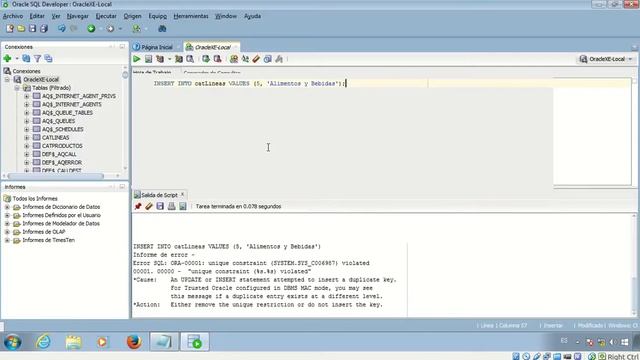Select Informes de TimesTen item
Viewport: 640px width, 360px height.
[x=49, y=240]
